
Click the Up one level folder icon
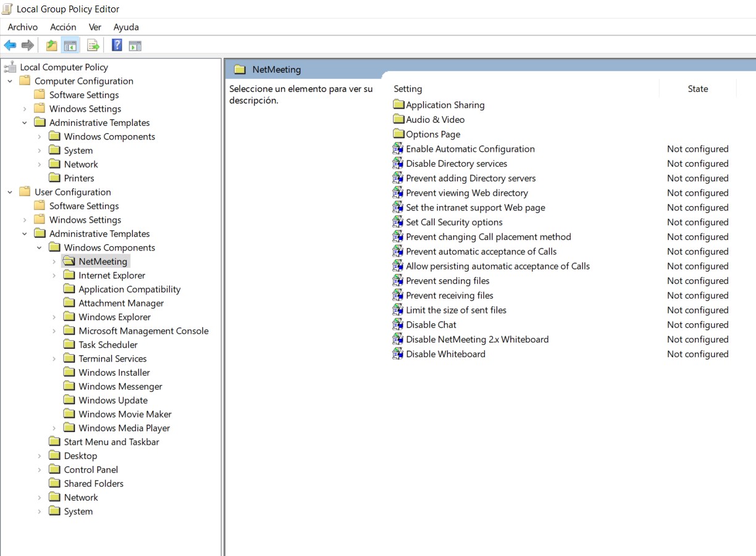coord(52,45)
